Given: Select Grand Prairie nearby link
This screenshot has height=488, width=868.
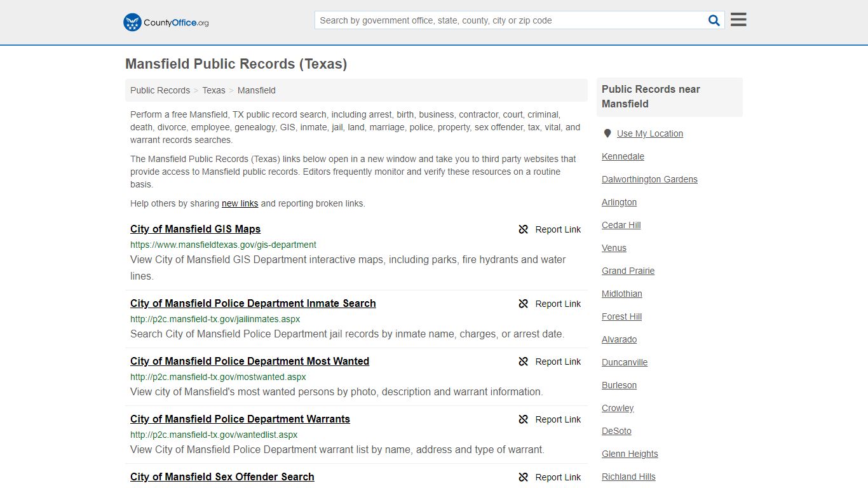Looking at the screenshot, I should (628, 271).
